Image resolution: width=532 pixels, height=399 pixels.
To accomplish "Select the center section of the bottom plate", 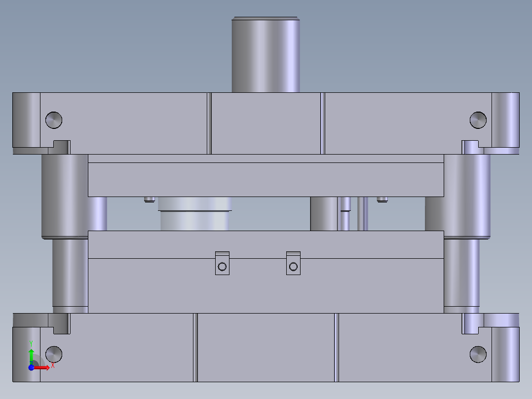I will (266, 348).
